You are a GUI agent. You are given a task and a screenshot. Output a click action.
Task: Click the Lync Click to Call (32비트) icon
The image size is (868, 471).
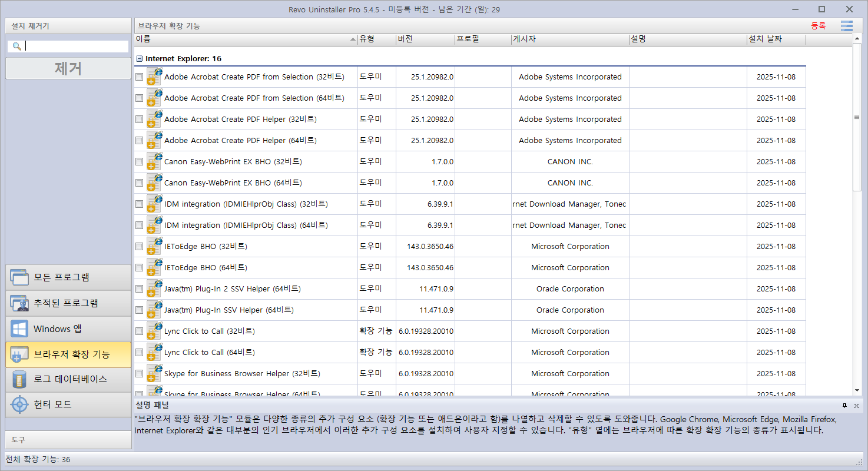point(154,331)
